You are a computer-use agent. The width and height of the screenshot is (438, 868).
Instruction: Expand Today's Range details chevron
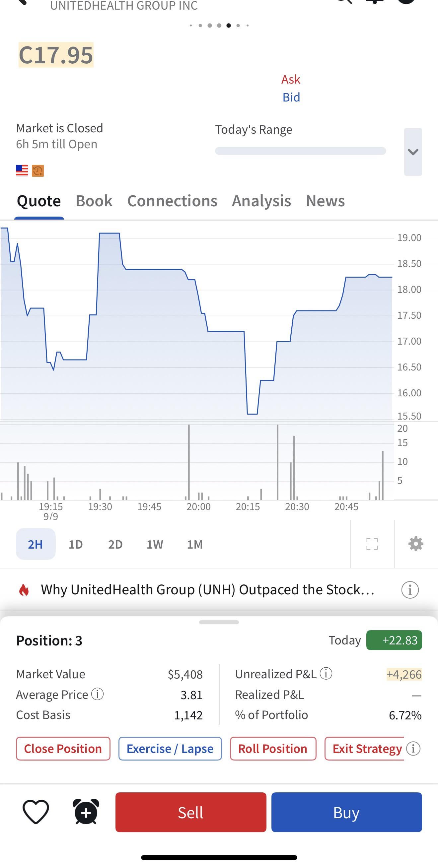click(413, 152)
